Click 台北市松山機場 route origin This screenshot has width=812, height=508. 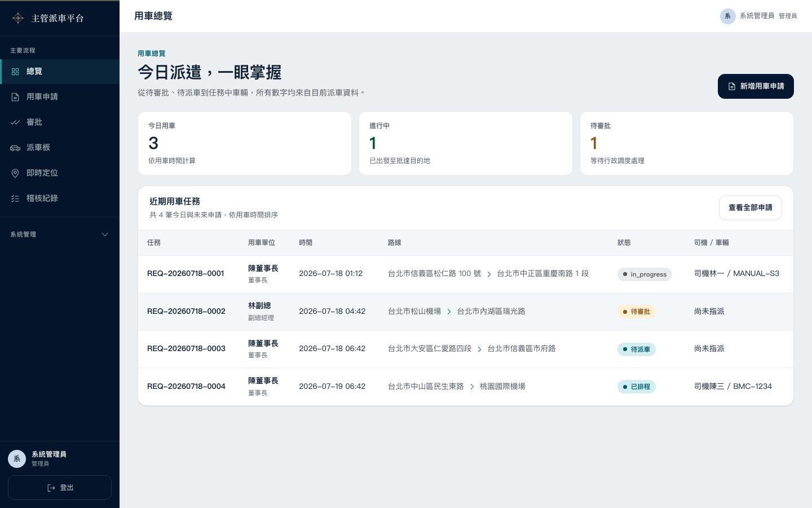(414, 312)
